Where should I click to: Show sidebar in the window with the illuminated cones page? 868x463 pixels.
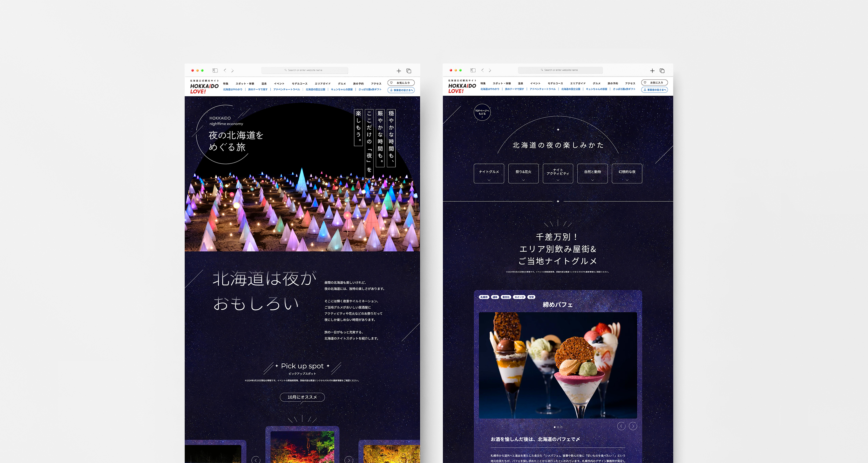click(215, 71)
